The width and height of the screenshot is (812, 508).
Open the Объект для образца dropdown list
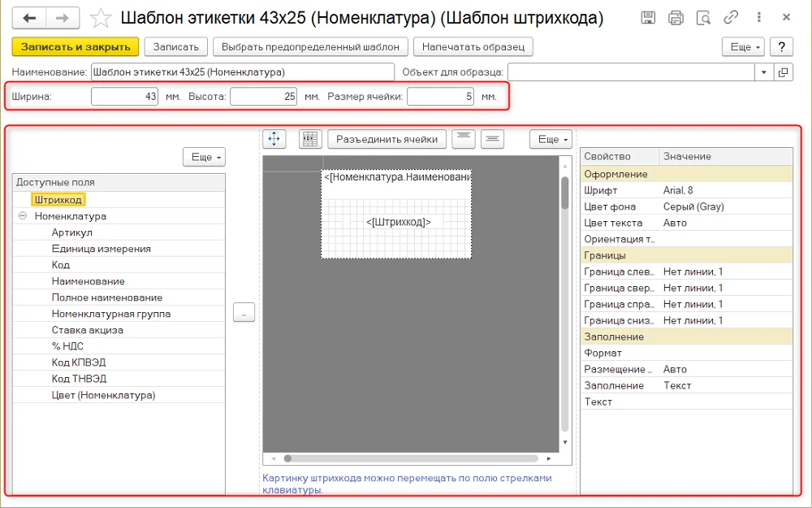pos(764,72)
